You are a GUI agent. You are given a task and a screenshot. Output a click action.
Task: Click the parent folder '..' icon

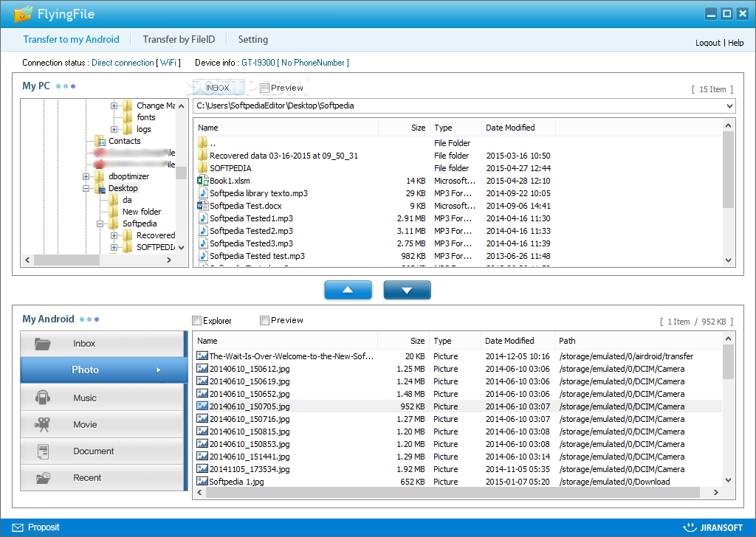coord(202,143)
